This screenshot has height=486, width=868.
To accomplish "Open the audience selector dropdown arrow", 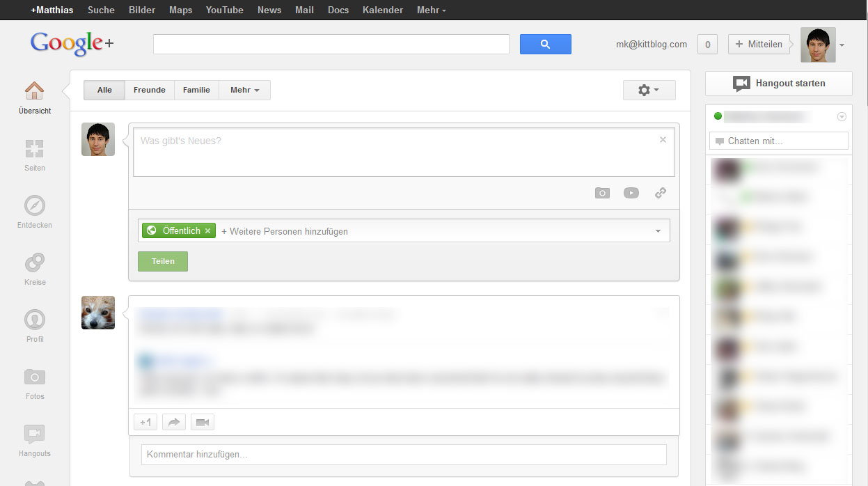I will [x=657, y=230].
